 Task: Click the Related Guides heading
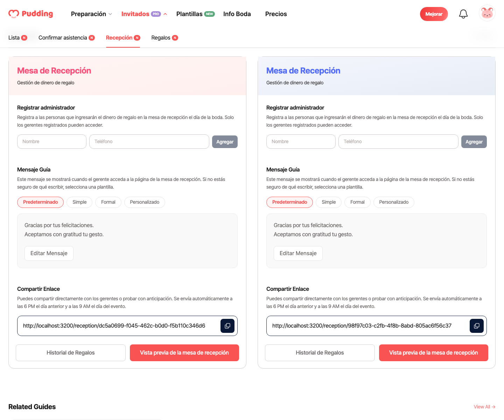tap(32, 407)
